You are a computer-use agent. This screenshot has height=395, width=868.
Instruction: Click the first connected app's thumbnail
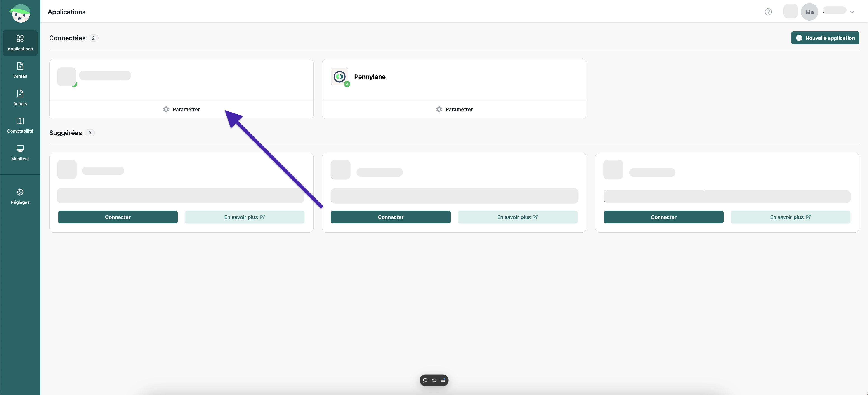(x=67, y=77)
